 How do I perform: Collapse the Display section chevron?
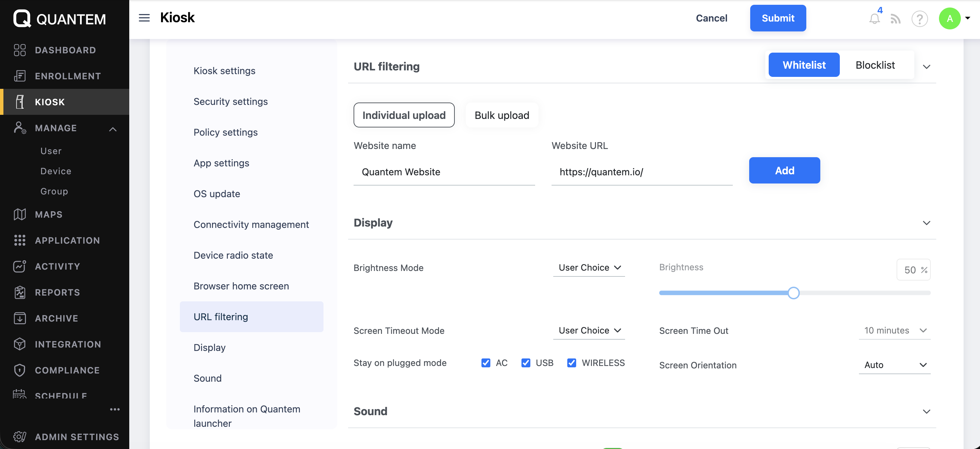(x=926, y=223)
